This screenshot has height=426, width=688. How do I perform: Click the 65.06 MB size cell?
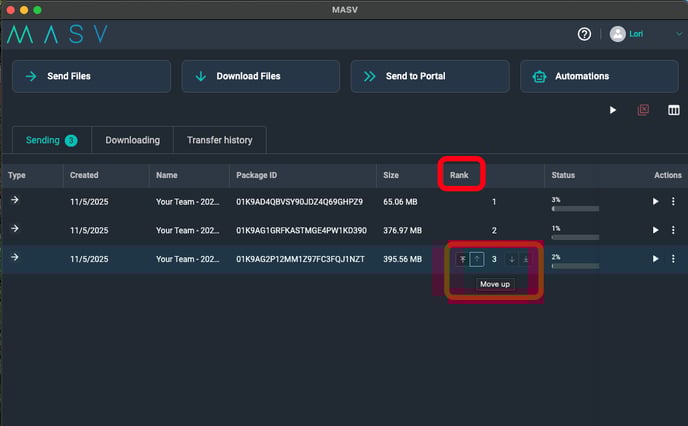[400, 202]
